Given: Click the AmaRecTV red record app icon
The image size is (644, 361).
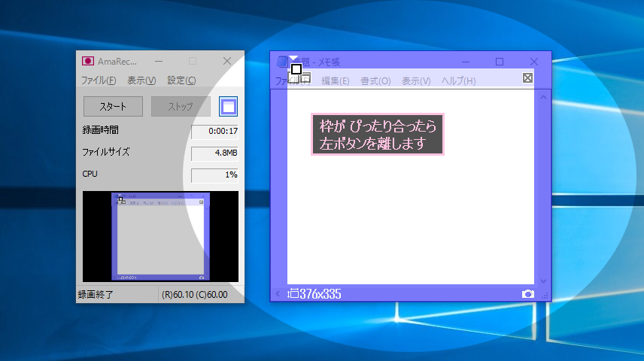Looking at the screenshot, I should [x=88, y=61].
